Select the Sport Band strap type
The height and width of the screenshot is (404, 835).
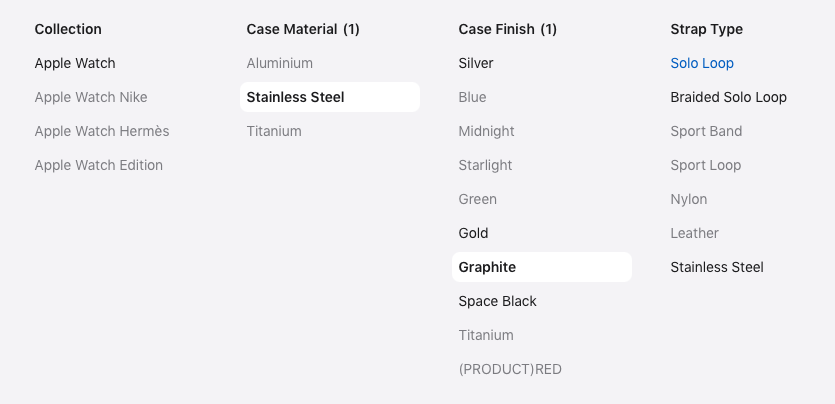point(706,131)
